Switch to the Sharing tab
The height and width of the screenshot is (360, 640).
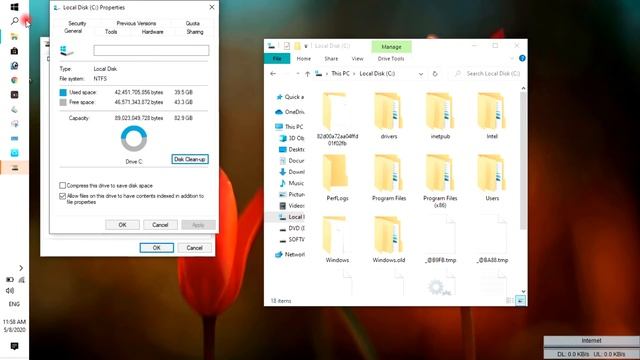coord(195,32)
